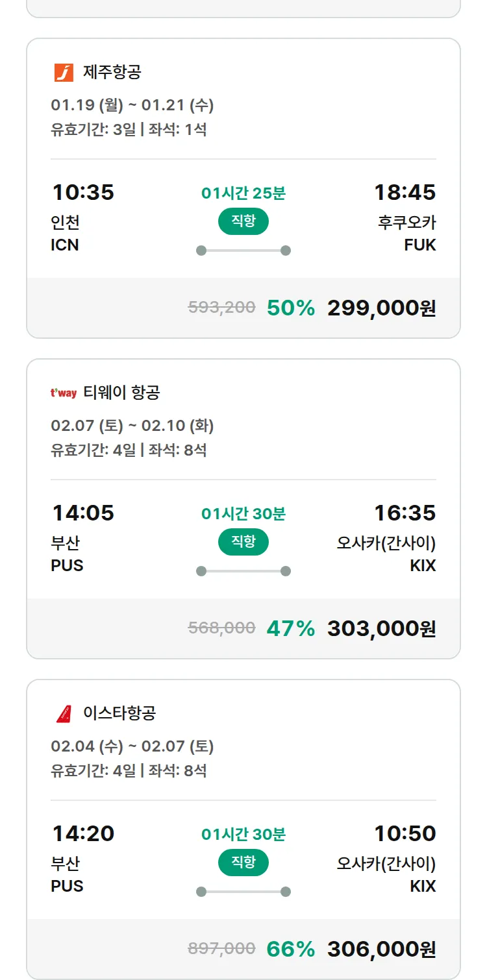Click 직항 badge on Incheon–Fukuoka flight

pos(243,221)
